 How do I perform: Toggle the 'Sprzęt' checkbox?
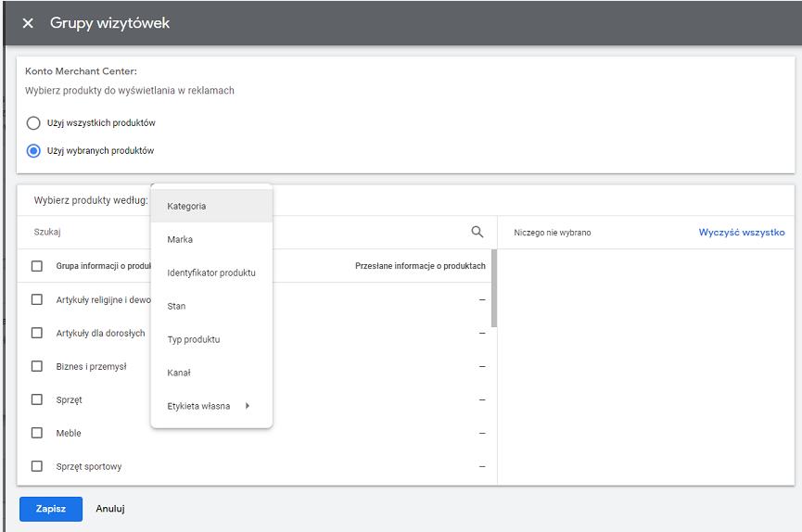tap(37, 399)
